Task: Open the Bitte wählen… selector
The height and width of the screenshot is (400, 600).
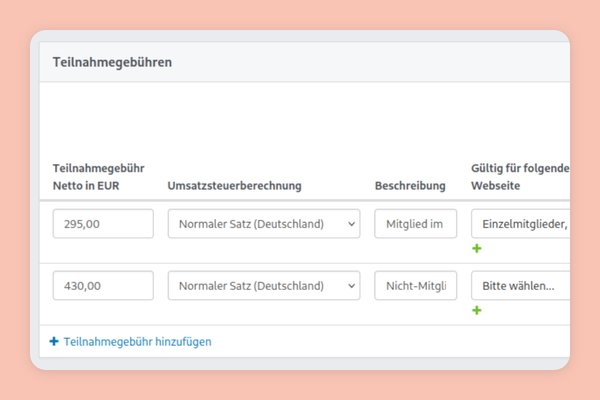Action: pos(520,286)
